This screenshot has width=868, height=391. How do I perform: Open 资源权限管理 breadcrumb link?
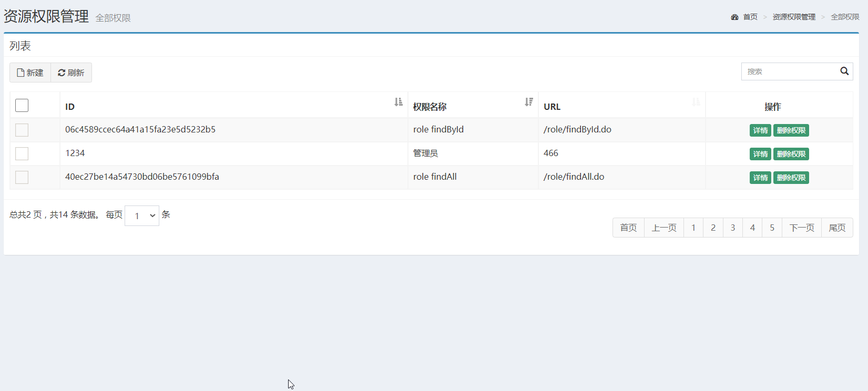(x=794, y=17)
